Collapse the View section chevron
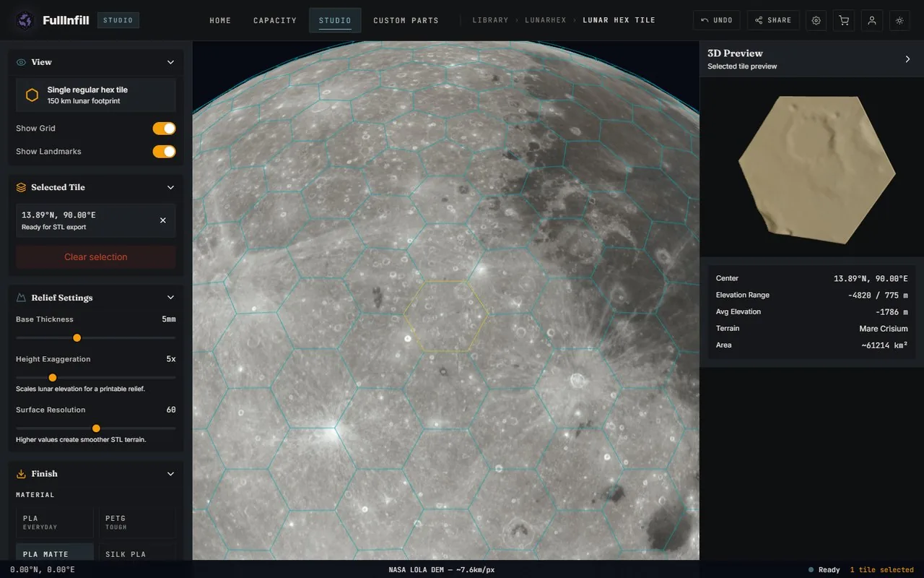 point(170,62)
